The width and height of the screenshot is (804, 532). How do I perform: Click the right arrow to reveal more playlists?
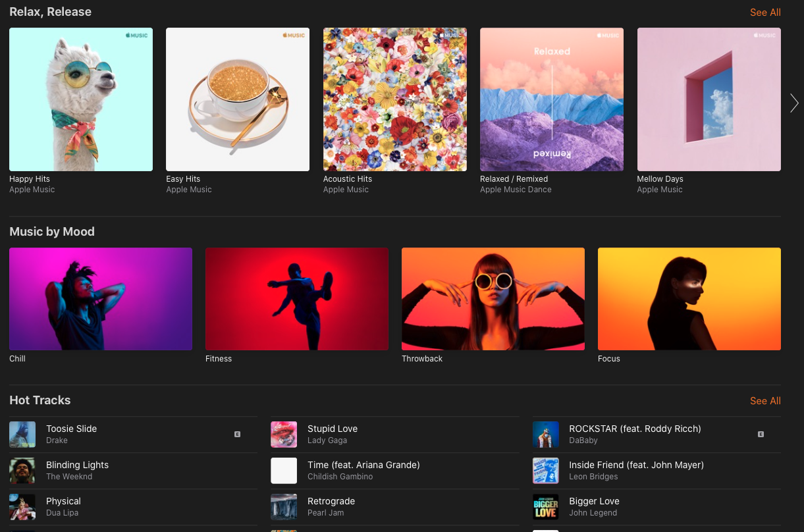794,103
